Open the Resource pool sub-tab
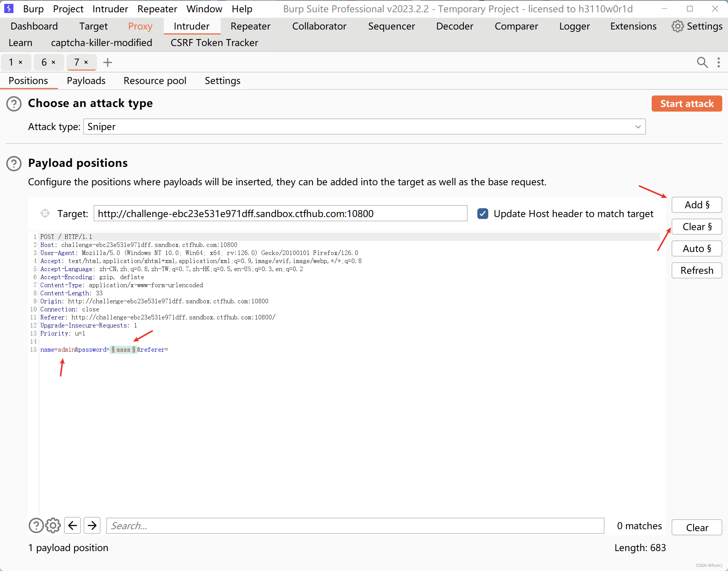Image resolution: width=728 pixels, height=571 pixels. (x=155, y=81)
